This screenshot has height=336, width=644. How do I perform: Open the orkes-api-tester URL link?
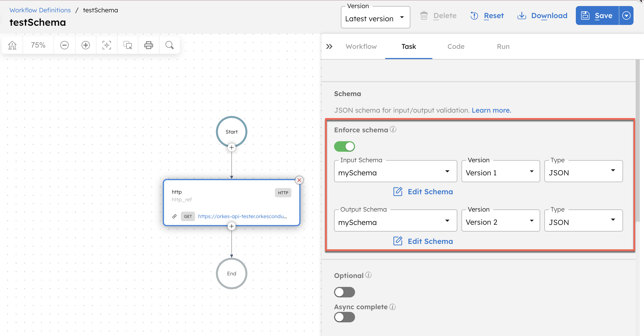tap(243, 216)
